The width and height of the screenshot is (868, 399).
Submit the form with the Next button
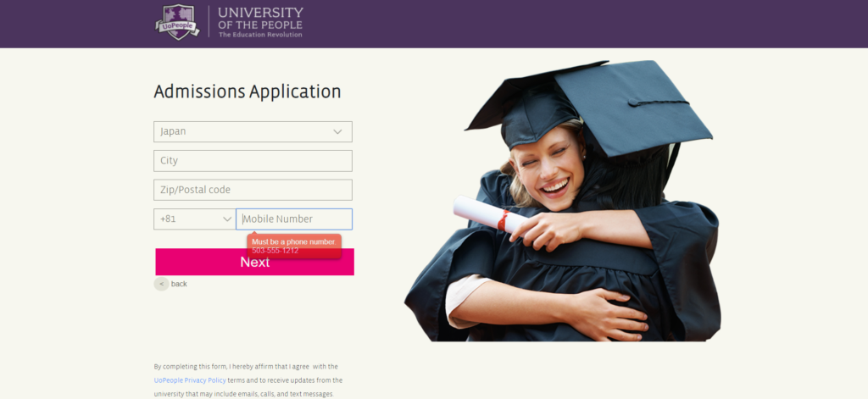tap(254, 262)
